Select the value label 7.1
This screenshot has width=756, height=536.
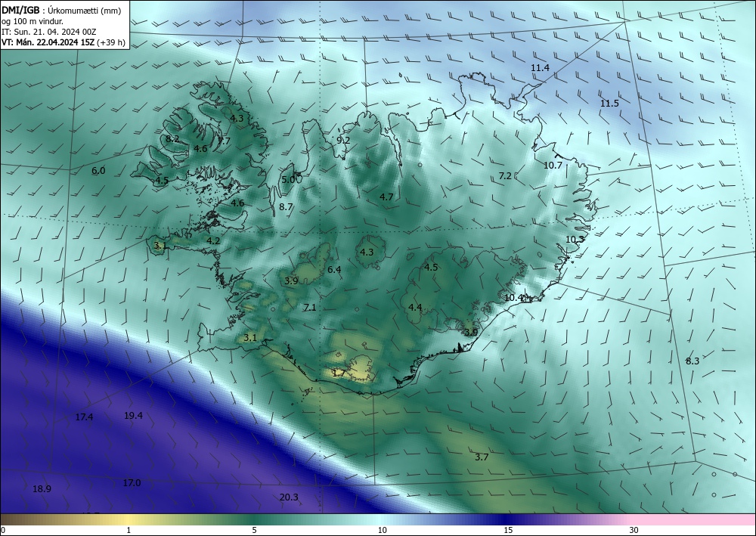pyautogui.click(x=309, y=307)
